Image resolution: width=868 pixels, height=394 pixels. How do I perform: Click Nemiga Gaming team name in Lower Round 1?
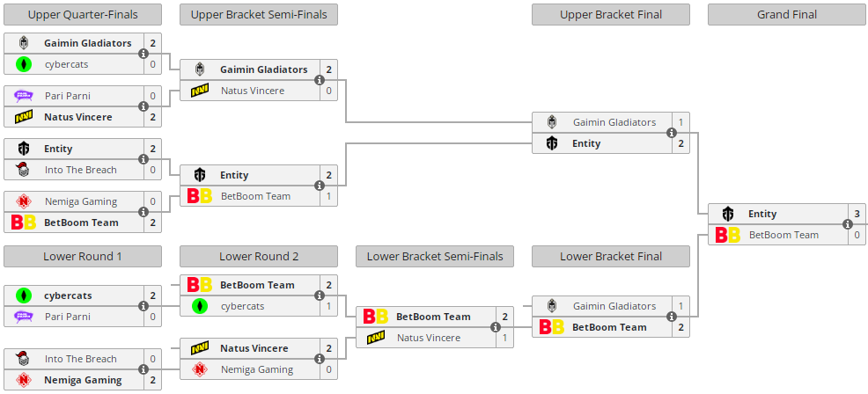click(x=83, y=380)
